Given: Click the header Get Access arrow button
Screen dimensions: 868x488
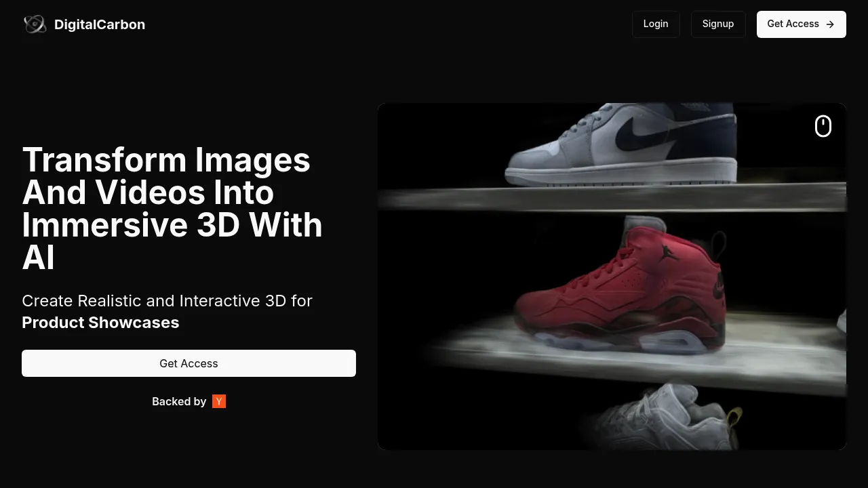Looking at the screenshot, I should [801, 24].
